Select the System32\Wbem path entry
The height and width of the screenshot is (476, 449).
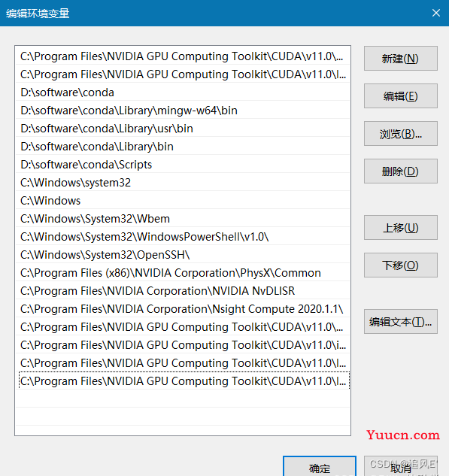(183, 219)
